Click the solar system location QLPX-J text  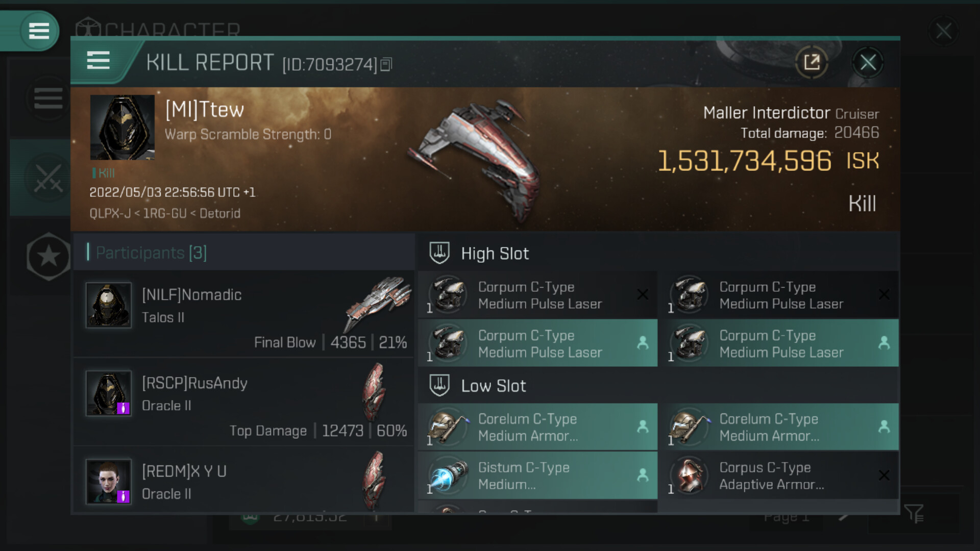pos(110,213)
